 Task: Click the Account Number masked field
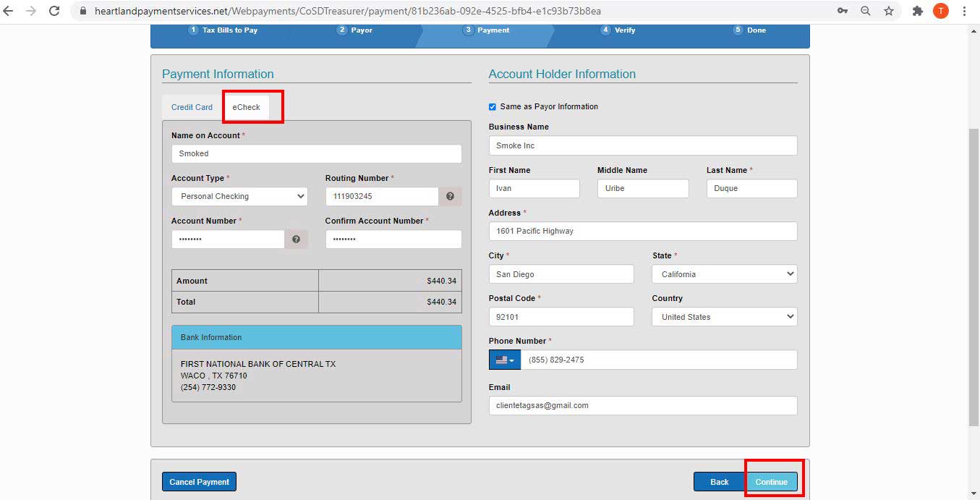click(x=228, y=239)
